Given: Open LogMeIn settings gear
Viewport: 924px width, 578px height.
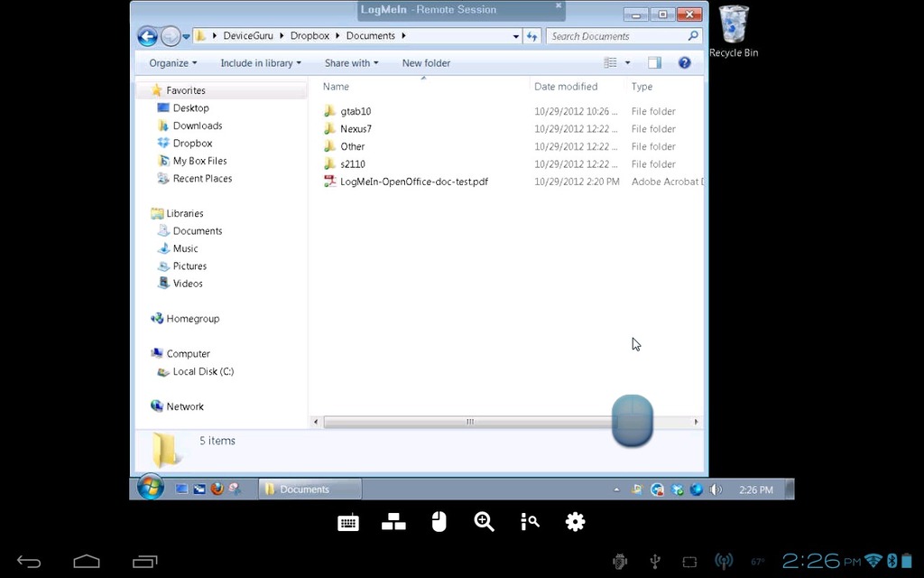Looking at the screenshot, I should coord(575,521).
